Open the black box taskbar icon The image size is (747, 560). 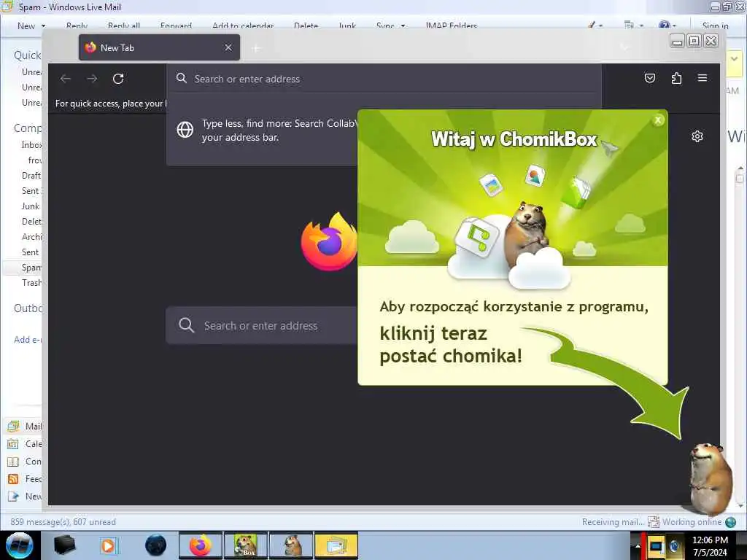(64, 545)
